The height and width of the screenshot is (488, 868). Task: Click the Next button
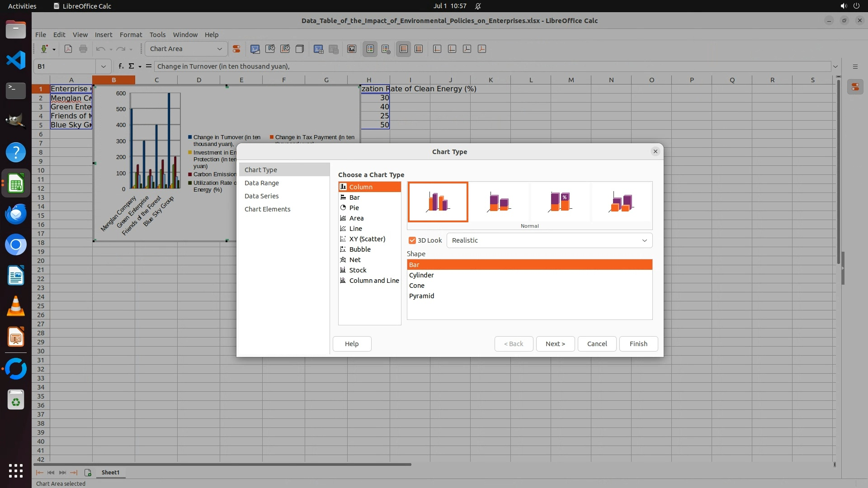tap(555, 344)
